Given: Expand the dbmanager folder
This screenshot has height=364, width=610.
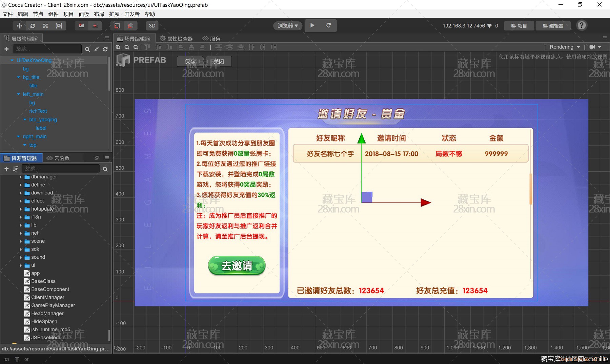Looking at the screenshot, I should 20,177.
